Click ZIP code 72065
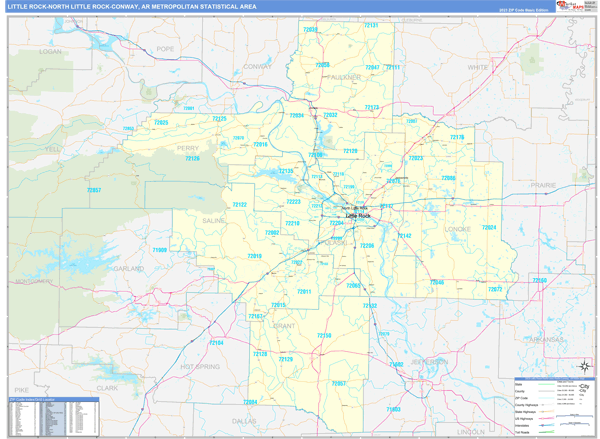This screenshot has width=600, height=439. click(x=353, y=286)
